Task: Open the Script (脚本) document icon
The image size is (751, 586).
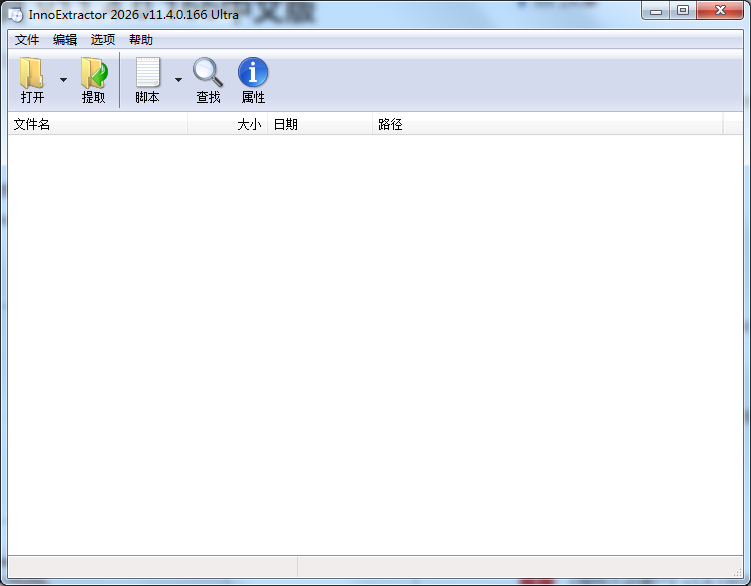Action: [x=147, y=74]
